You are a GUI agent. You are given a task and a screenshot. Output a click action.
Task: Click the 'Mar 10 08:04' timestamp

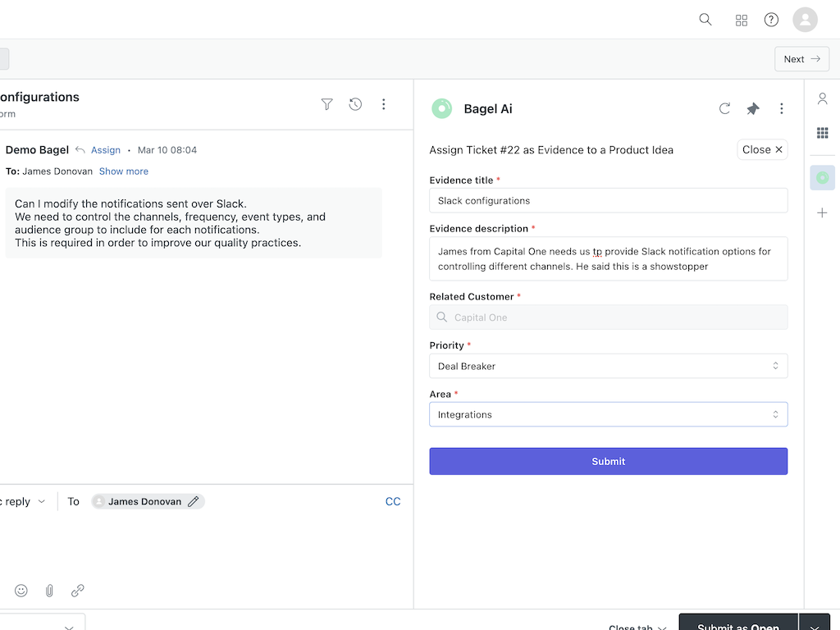167,150
